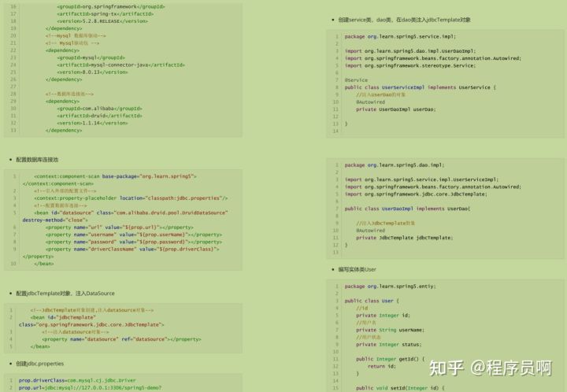
Task: Click the line destroy-method="close">
Action: pyautogui.click(x=55, y=220)
